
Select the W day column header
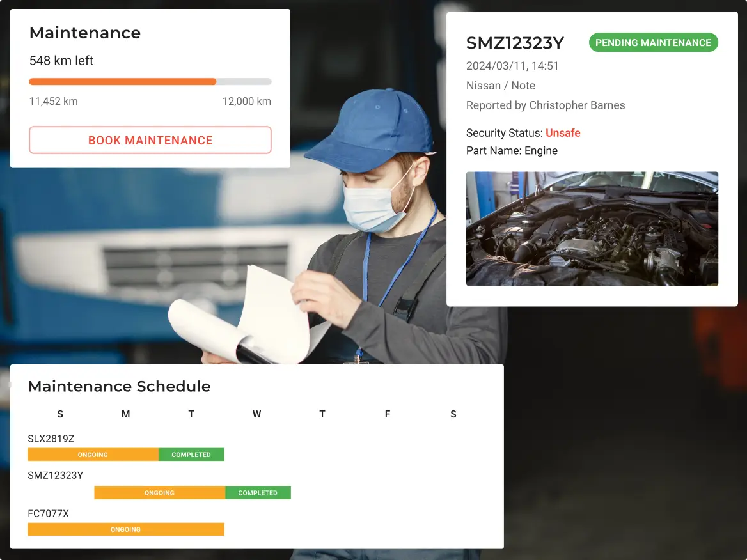coord(256,414)
